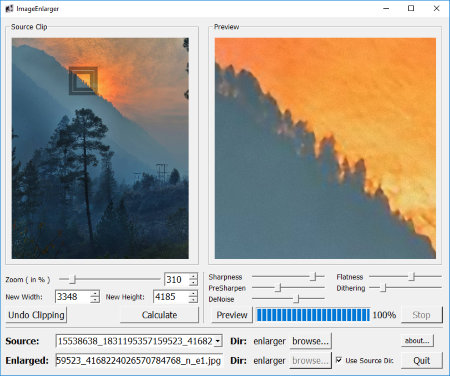Click the Dithering slider handle
This screenshot has height=376, width=450.
[x=384, y=287]
